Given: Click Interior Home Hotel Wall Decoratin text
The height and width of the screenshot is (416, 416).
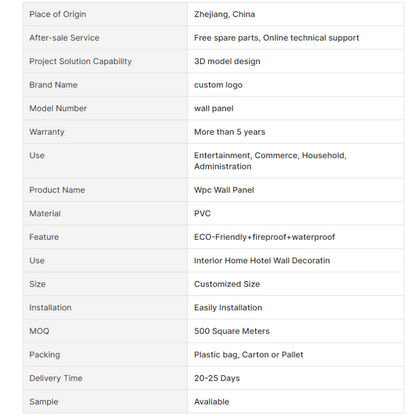Looking at the screenshot, I should 262,260.
